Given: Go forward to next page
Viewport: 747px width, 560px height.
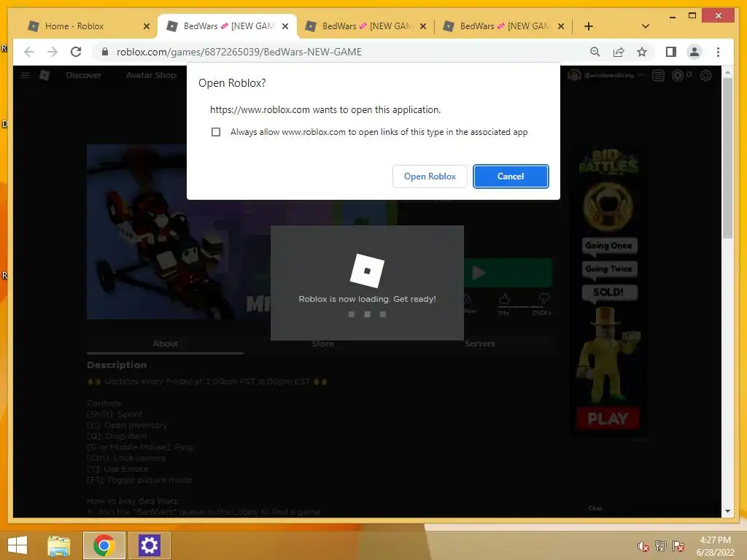Looking at the screenshot, I should point(53,52).
